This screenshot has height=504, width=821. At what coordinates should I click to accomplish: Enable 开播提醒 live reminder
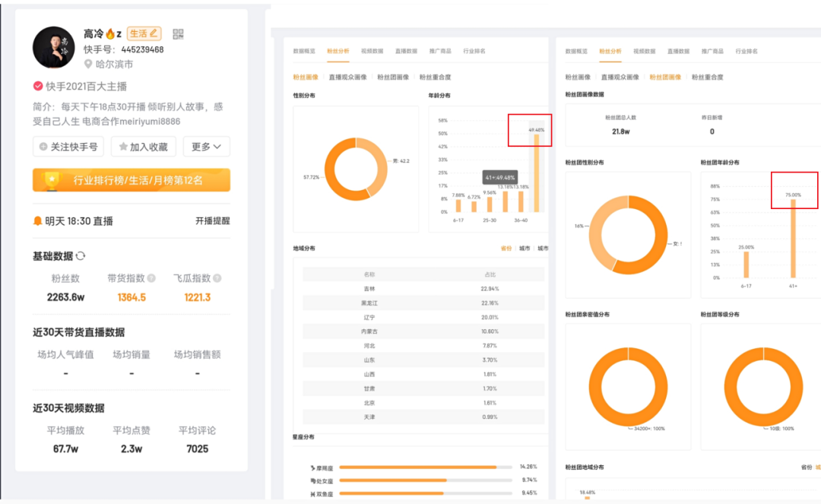pos(212,221)
